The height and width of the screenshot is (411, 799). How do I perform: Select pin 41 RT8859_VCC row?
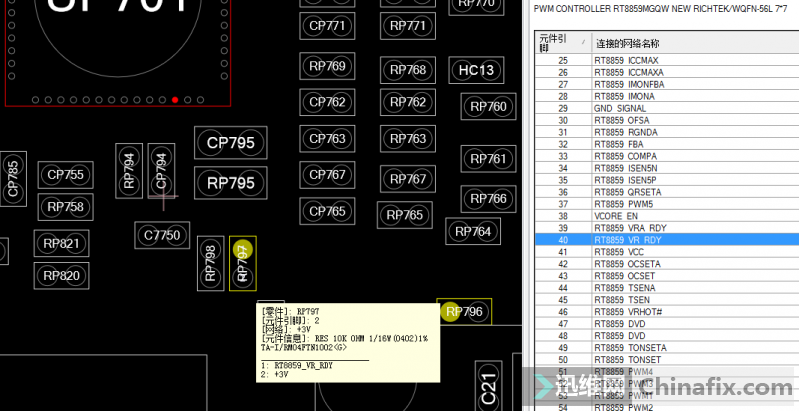click(x=660, y=252)
